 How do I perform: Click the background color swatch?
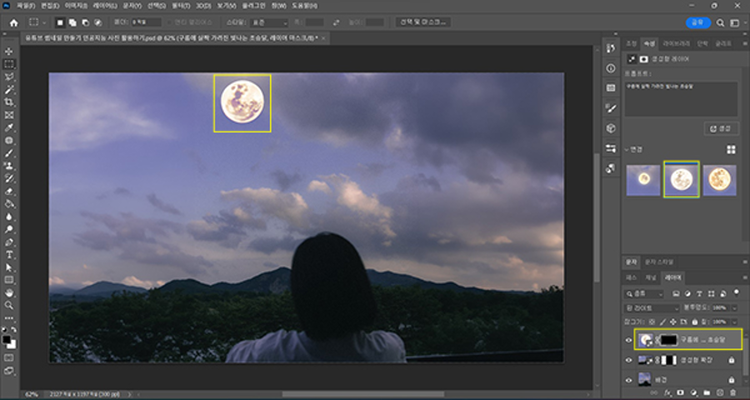tap(12, 344)
